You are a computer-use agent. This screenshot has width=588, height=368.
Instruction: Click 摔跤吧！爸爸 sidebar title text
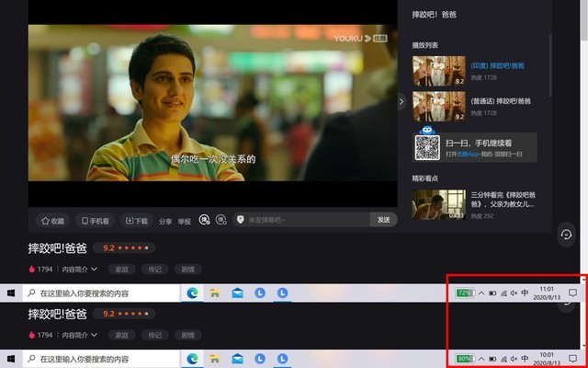(x=434, y=15)
